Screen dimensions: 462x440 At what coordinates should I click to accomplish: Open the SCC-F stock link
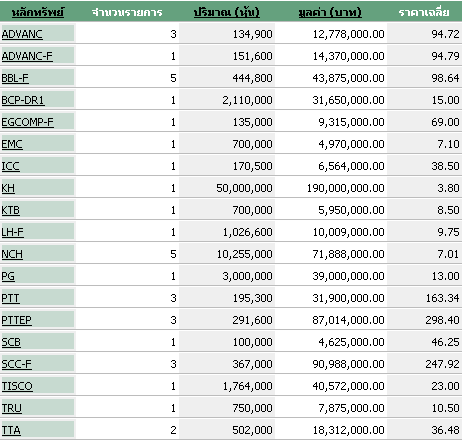[x=17, y=364]
